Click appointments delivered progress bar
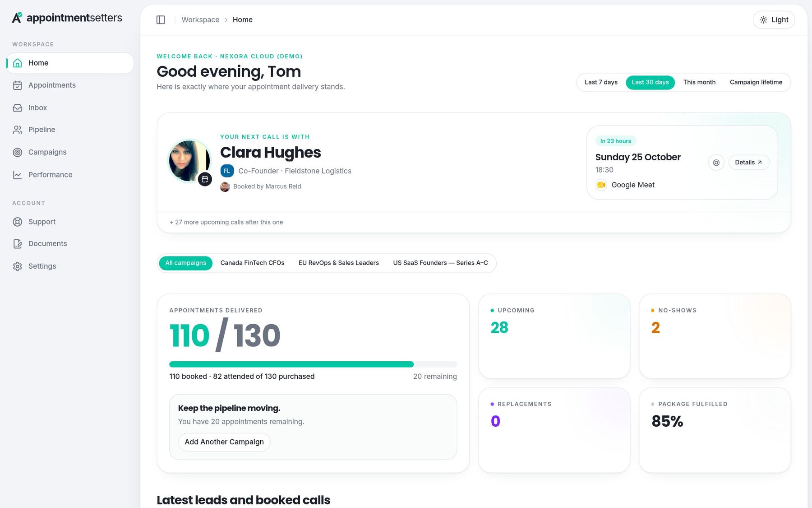The image size is (812, 508). tap(313, 364)
